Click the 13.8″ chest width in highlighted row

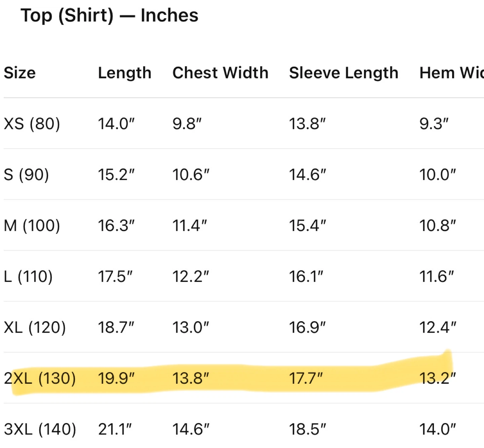coord(191,379)
